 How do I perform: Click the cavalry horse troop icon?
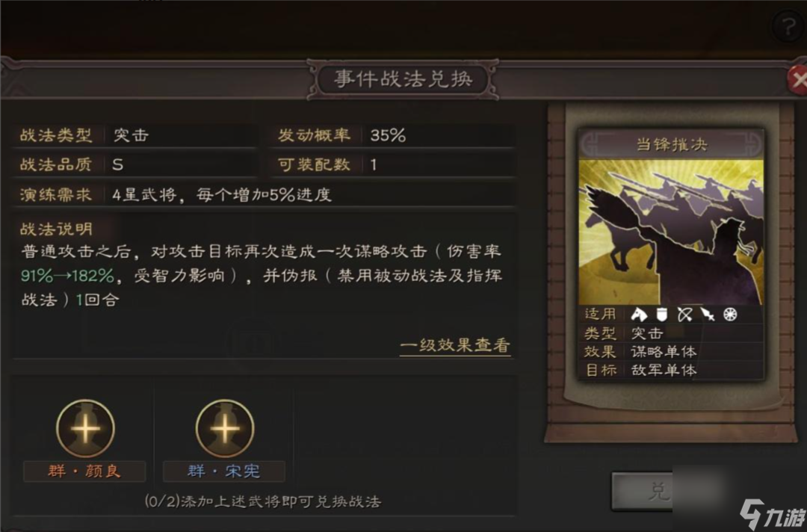[639, 314]
